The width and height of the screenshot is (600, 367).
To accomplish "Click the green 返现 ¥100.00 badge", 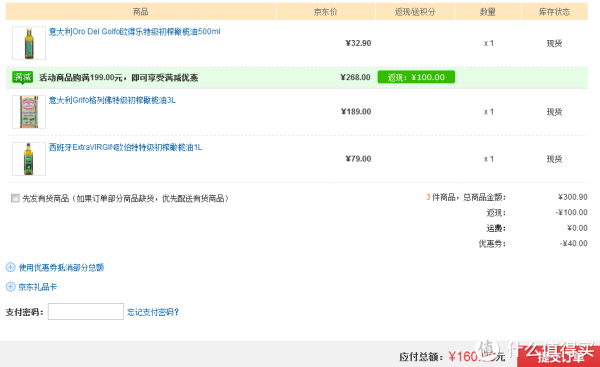I will tap(416, 77).
